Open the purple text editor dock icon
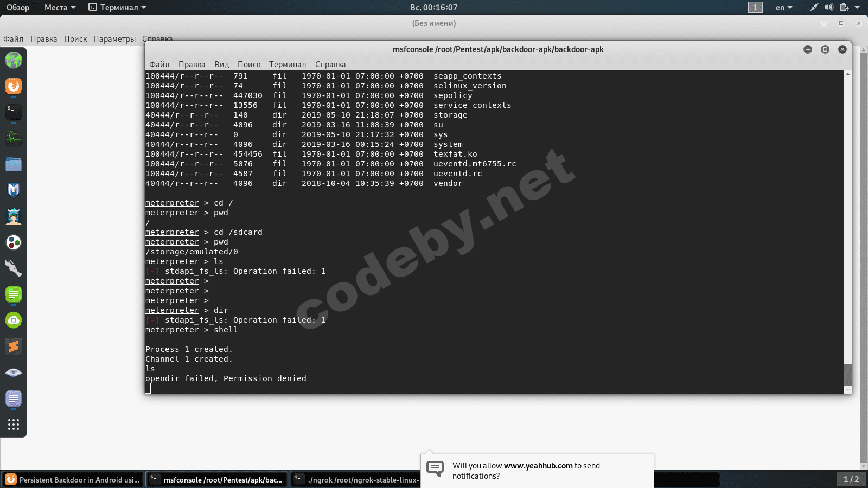 (14, 399)
